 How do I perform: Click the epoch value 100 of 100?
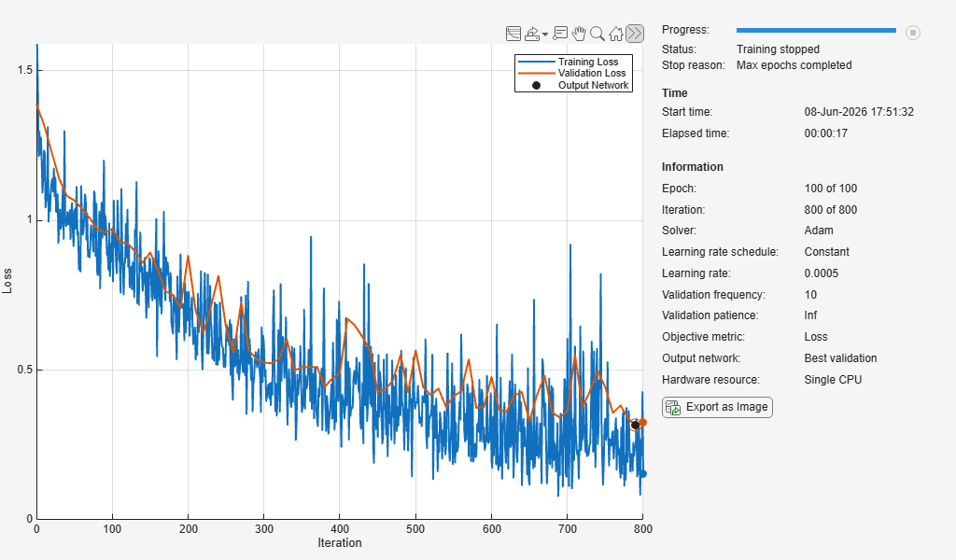(x=830, y=189)
